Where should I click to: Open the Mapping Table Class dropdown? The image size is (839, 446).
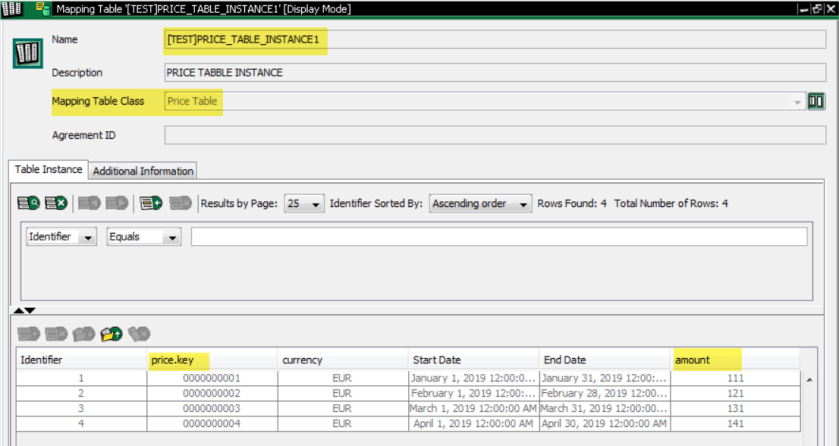tap(797, 102)
